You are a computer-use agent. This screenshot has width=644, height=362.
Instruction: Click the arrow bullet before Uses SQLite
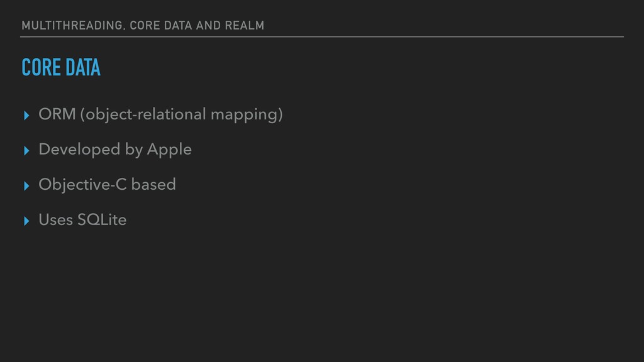point(26,221)
